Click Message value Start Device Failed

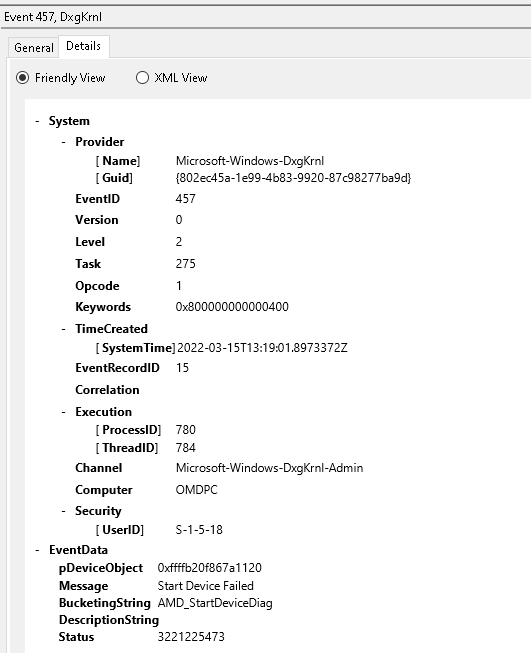click(205, 586)
